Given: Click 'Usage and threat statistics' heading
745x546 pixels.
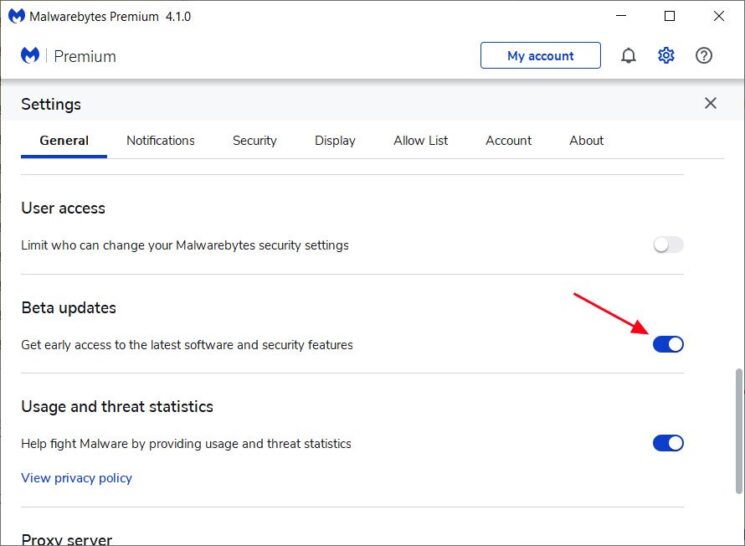Looking at the screenshot, I should 117,407.
